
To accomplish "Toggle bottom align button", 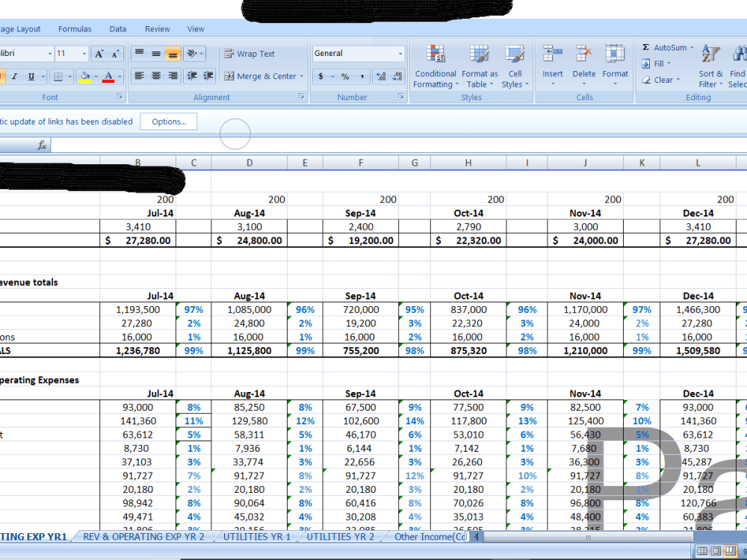I will point(173,53).
